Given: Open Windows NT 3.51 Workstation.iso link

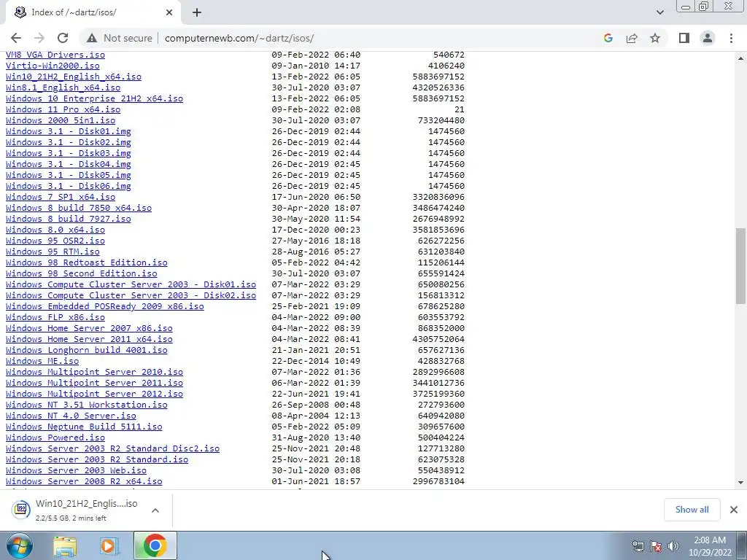Looking at the screenshot, I should pos(87,405).
